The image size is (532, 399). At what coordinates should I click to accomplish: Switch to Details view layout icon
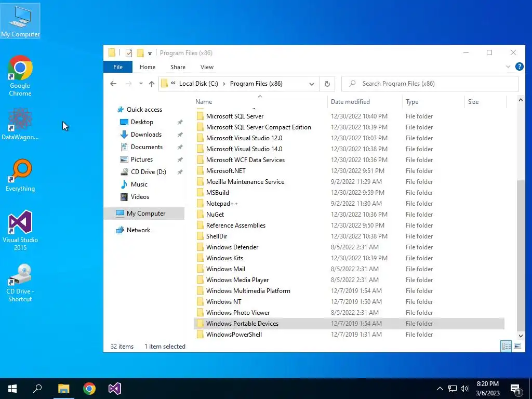[506, 346]
